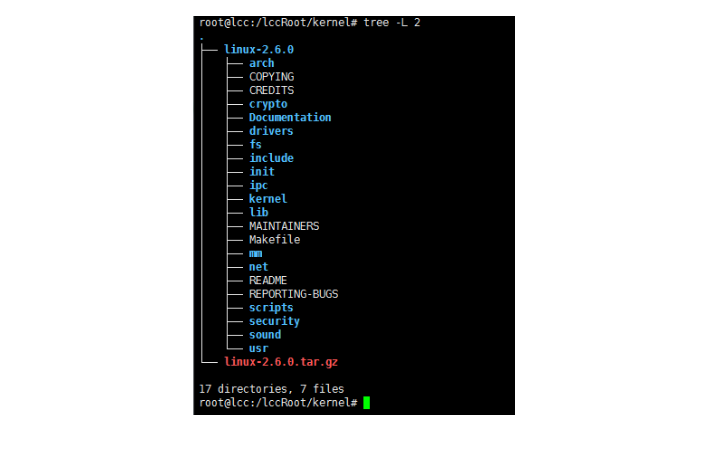This screenshot has height=450, width=720.
Task: Select the MAINTAINERS file entry
Action: point(284,226)
